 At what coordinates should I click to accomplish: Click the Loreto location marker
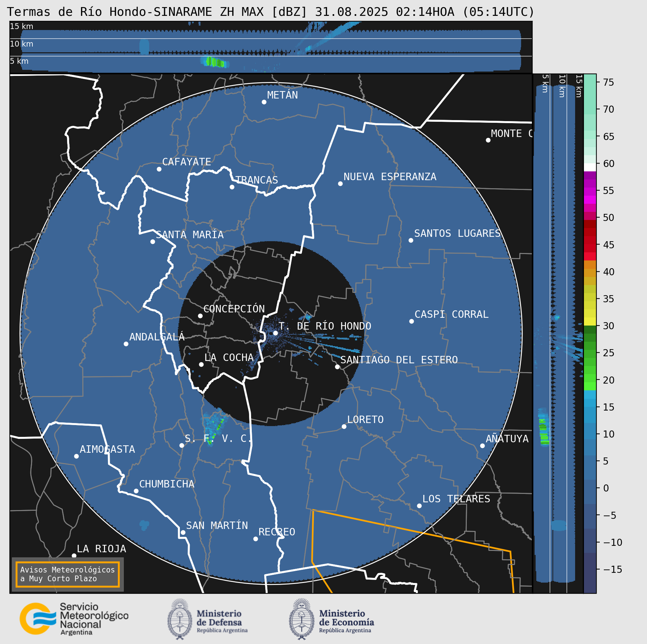coord(344,426)
